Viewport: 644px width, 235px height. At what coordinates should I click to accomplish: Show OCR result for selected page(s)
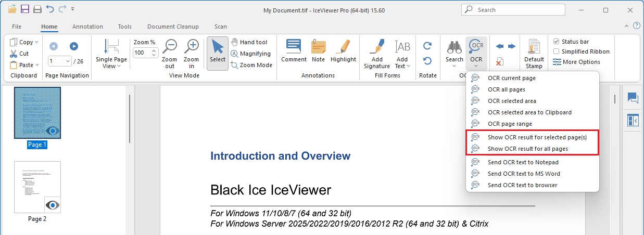coord(532,137)
